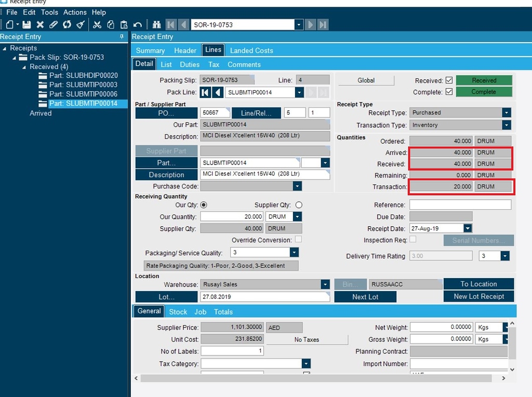Refresh the receipt data
Image resolution: width=532 pixels, height=397 pixels.
[x=66, y=24]
